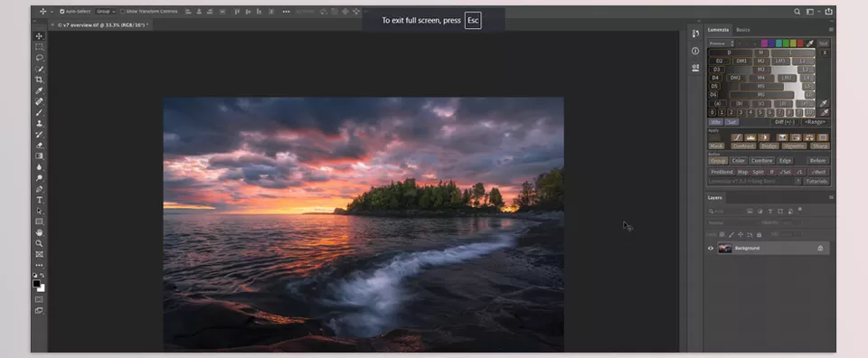This screenshot has height=358, width=868.
Task: Click the red color swatch in Lumenzia
Action: [800, 43]
